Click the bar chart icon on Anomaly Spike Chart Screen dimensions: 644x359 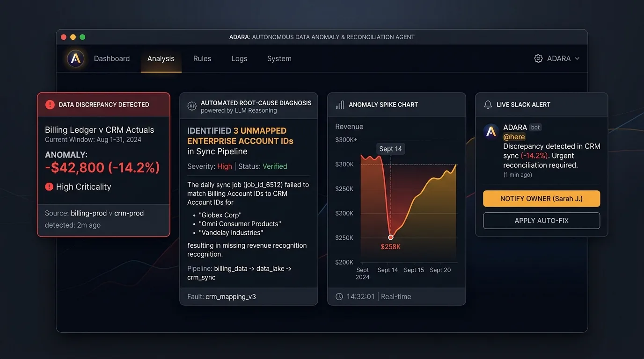point(340,105)
